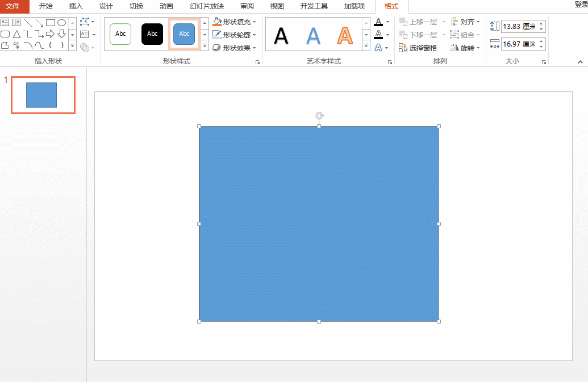This screenshot has height=382, width=588.
Task: Click the shape height input field
Action: pos(519,27)
